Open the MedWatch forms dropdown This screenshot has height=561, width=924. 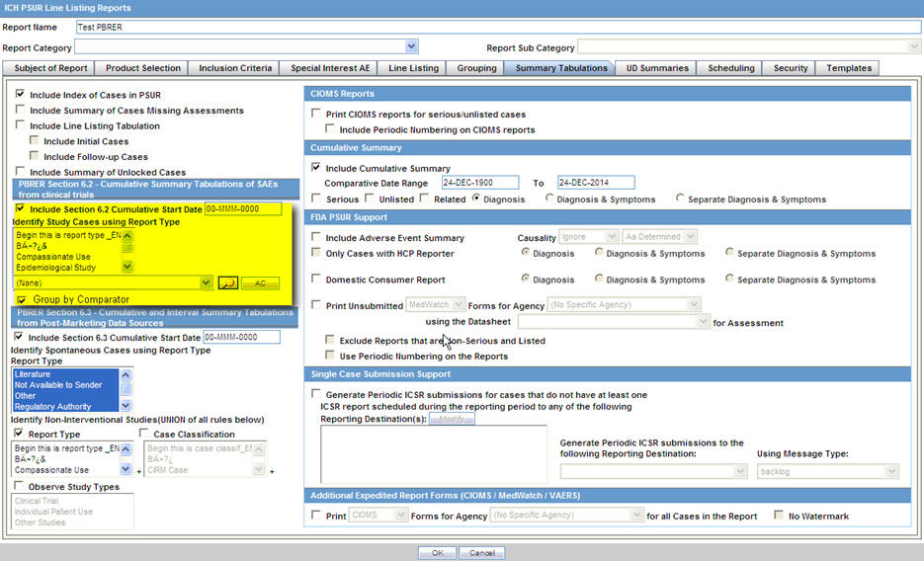[x=460, y=304]
